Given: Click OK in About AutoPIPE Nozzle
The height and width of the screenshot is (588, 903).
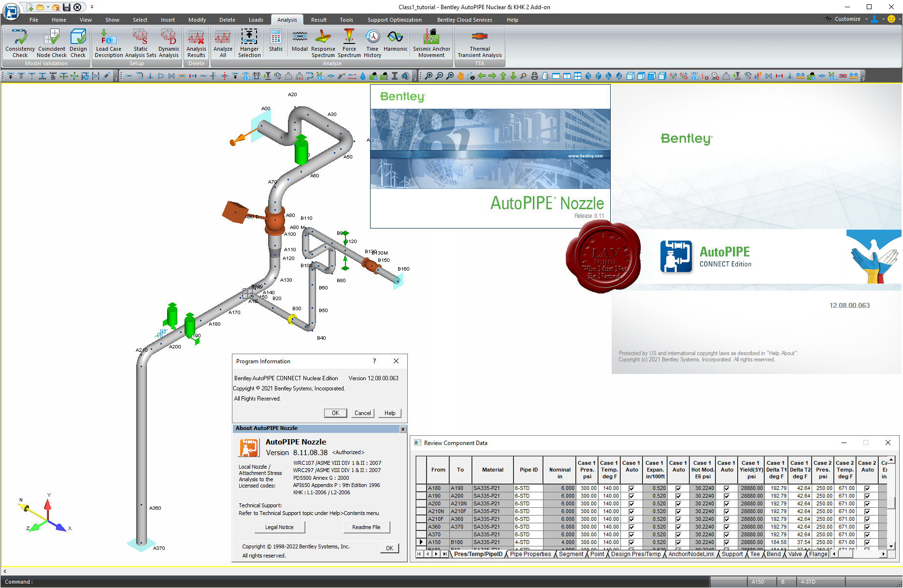Looking at the screenshot, I should pyautogui.click(x=389, y=548).
